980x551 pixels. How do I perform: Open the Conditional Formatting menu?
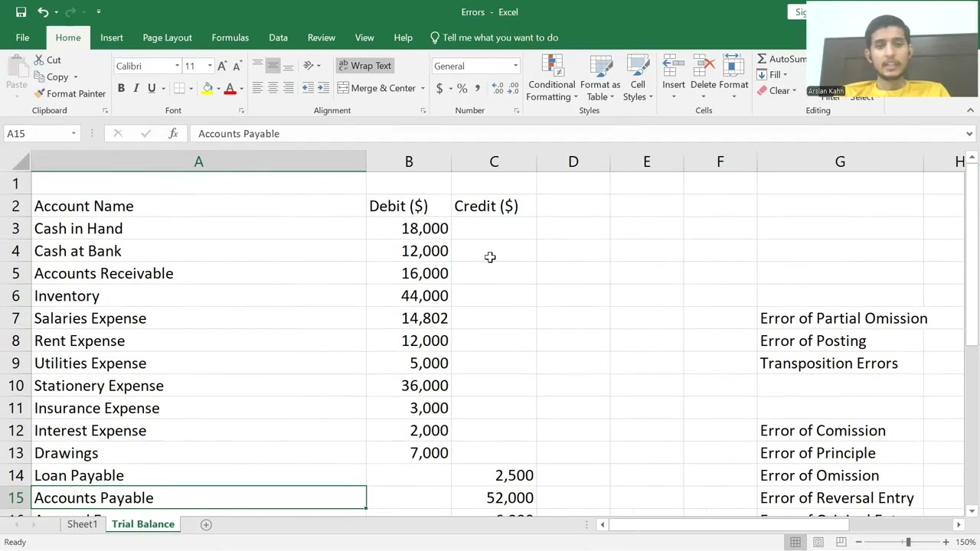pos(551,78)
